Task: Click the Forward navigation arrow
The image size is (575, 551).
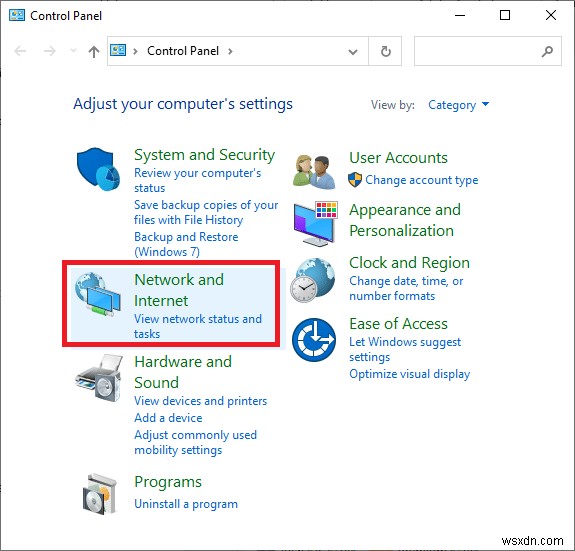Action: (x=50, y=51)
